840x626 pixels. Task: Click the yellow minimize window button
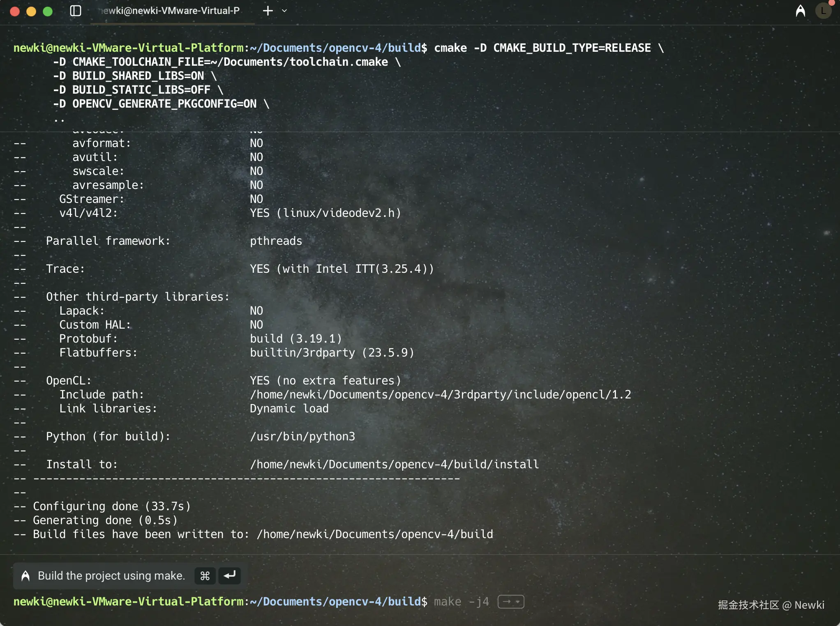tap(31, 11)
